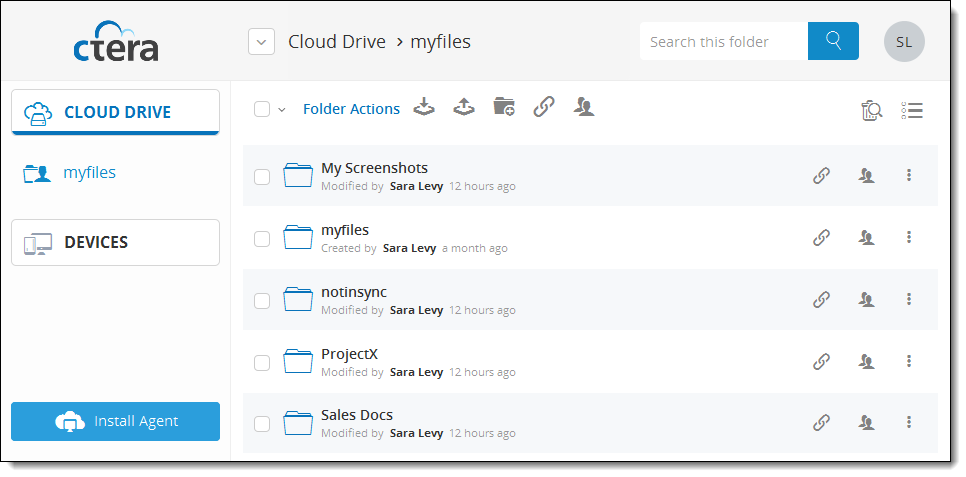
Task: Tick the checkbox for the notinsync folder
Action: (262, 301)
